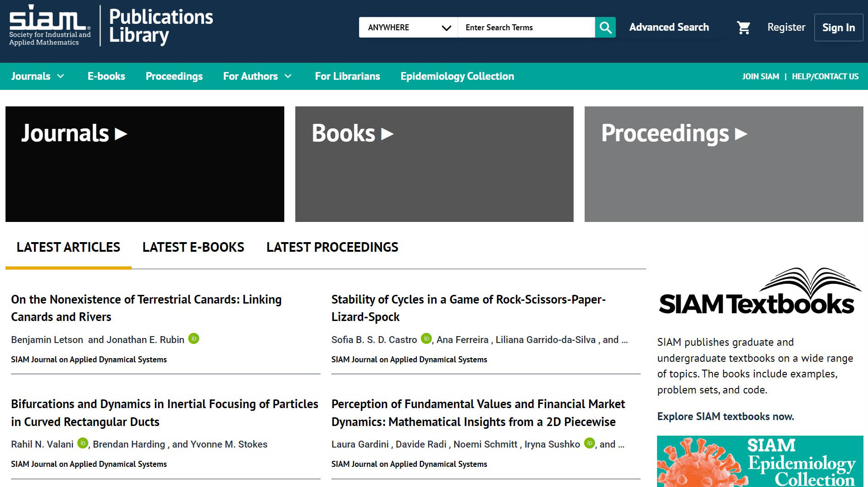Click the Sign In button
The image size is (868, 487).
(839, 28)
